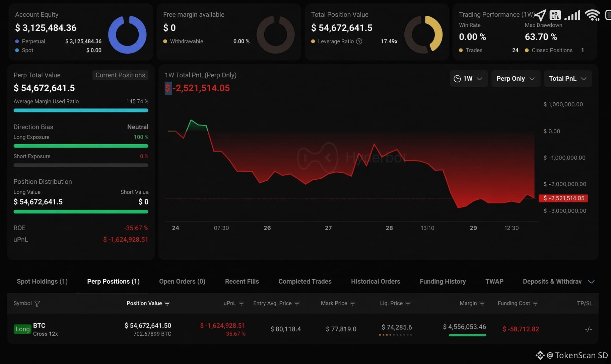Click the BTC margin green bar
Image resolution: width=611 pixels, height=364 pixels.
point(467,335)
